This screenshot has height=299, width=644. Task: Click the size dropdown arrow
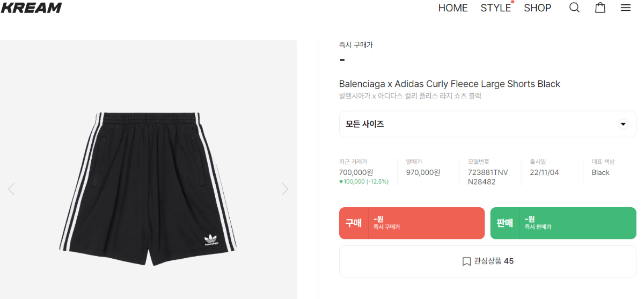(x=623, y=124)
